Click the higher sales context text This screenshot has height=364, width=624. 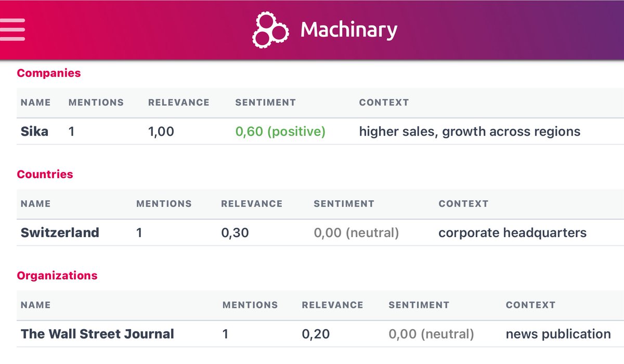coord(469,132)
